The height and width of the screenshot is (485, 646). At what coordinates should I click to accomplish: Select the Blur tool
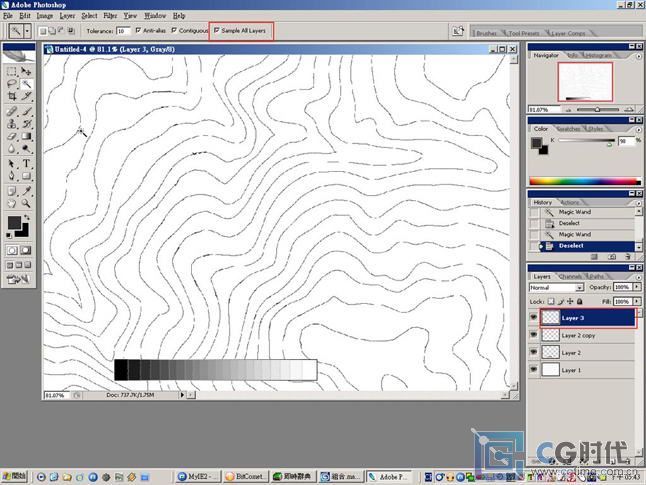tap(12, 149)
